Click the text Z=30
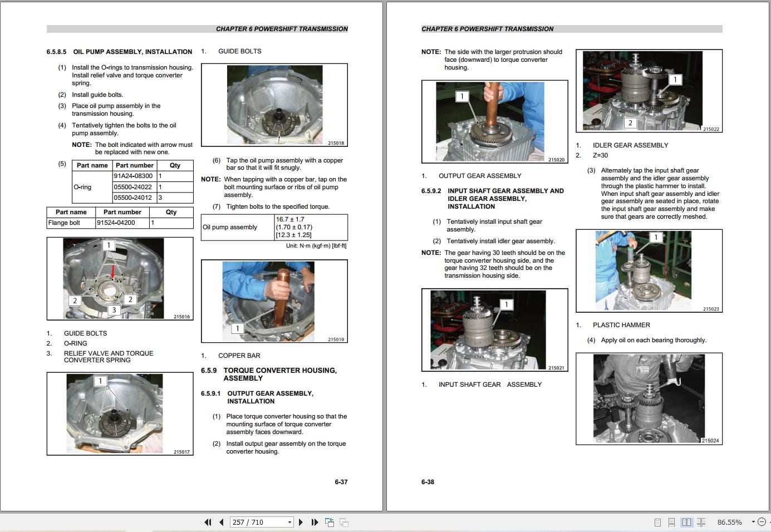The image size is (771, 532). pyautogui.click(x=600, y=155)
